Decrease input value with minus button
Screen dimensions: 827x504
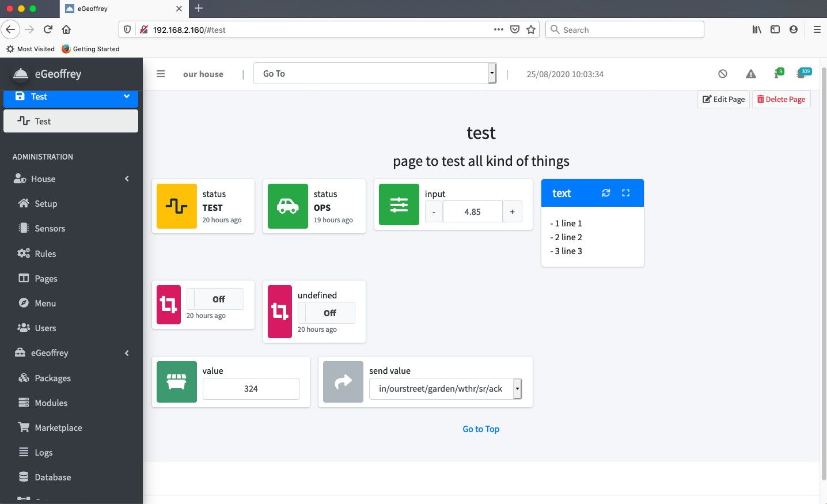click(x=434, y=211)
